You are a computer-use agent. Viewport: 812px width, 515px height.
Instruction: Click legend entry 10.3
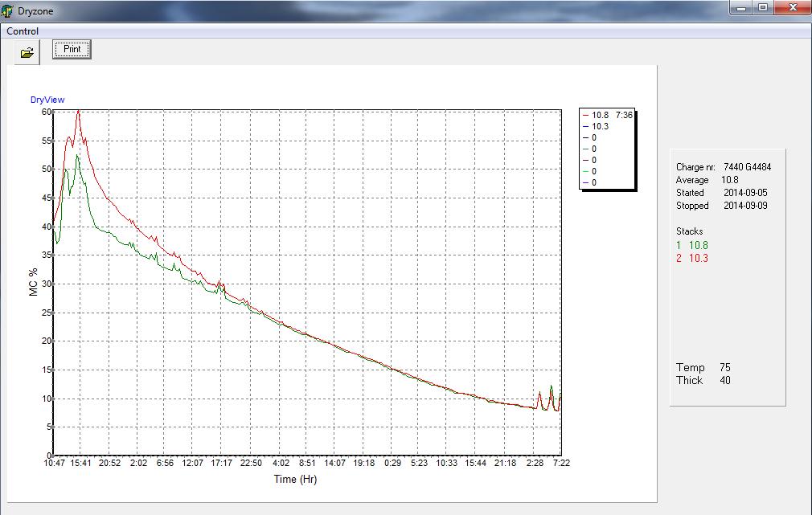(596, 126)
